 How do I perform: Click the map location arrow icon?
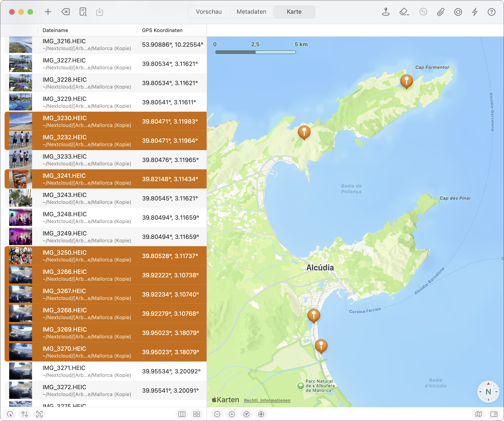tap(247, 414)
